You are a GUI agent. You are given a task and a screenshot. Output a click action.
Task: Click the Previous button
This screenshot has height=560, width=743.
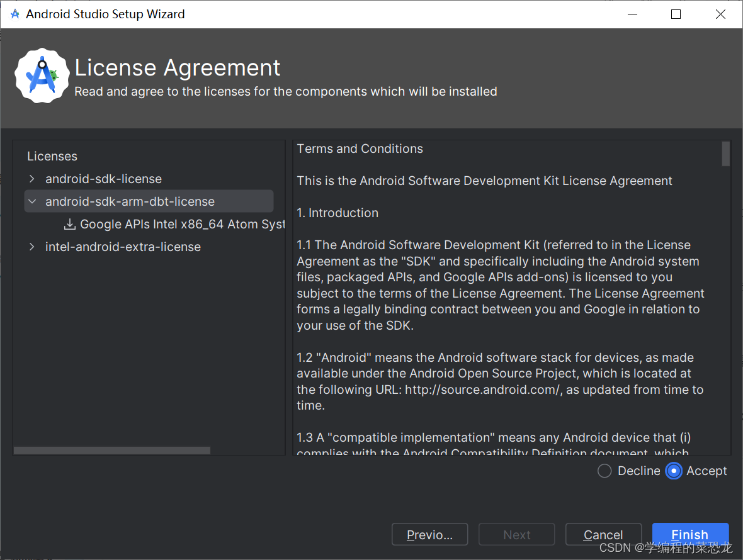tap(430, 534)
